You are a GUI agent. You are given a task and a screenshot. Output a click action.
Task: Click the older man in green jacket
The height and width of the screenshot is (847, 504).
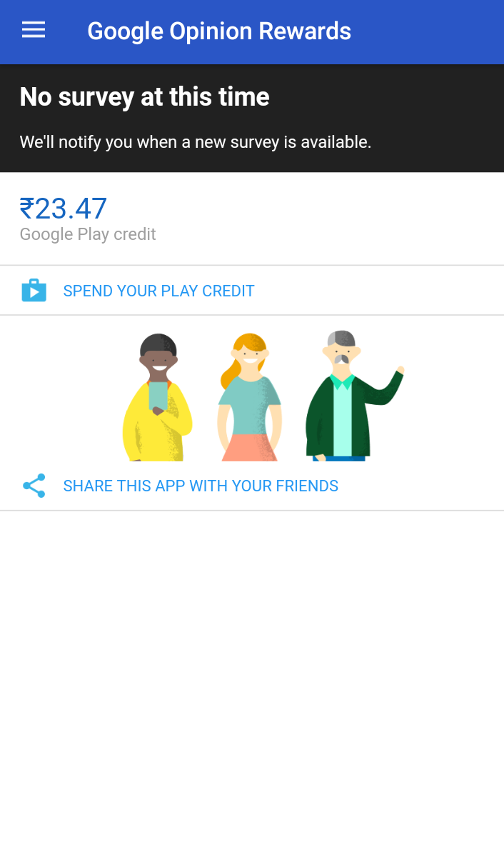click(x=352, y=396)
